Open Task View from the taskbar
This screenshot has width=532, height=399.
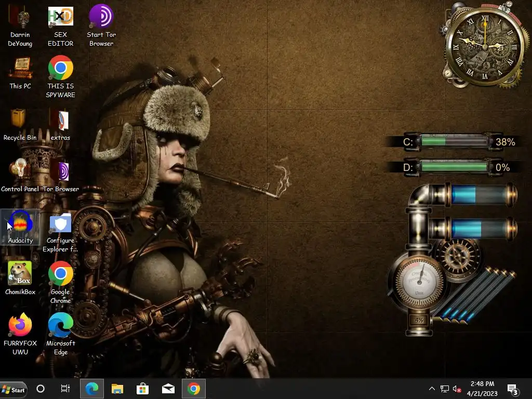coord(65,389)
